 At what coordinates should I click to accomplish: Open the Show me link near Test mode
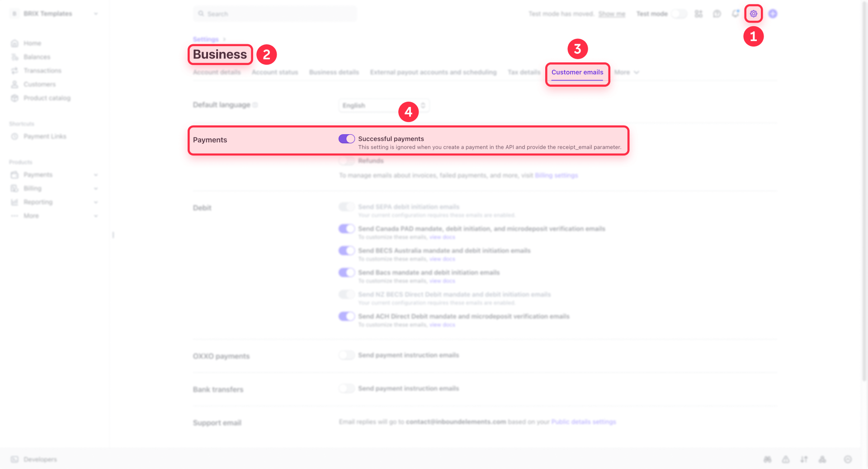point(612,14)
